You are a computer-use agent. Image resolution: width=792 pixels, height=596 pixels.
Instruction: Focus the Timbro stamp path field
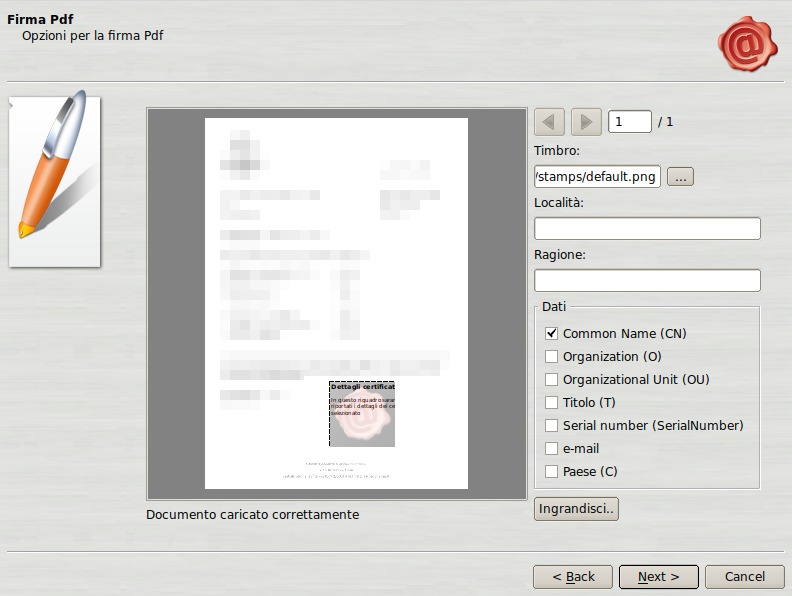(x=597, y=177)
